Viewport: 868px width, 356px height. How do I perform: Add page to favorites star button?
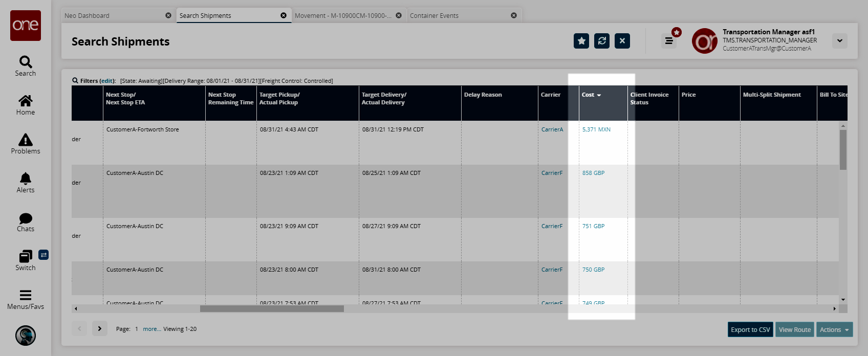pos(581,41)
